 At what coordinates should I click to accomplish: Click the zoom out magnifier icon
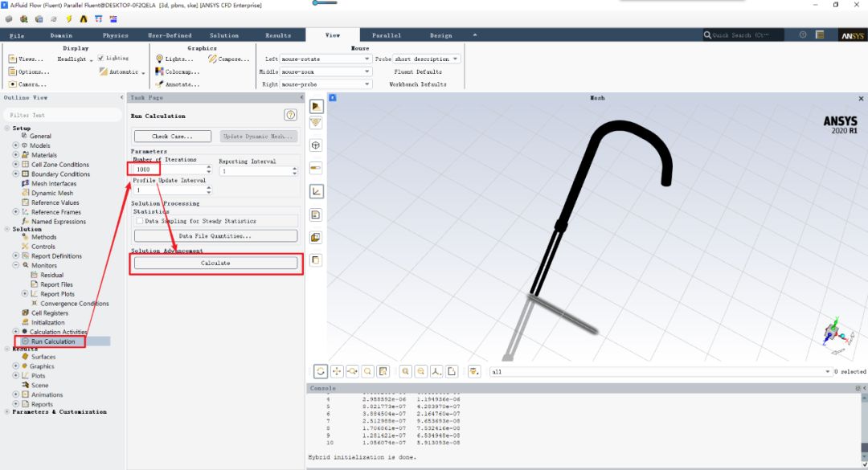[421, 371]
